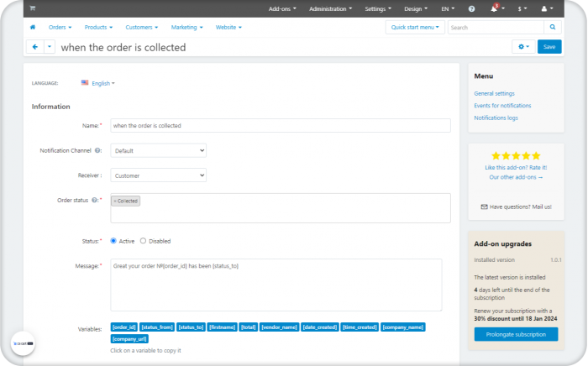Copy the [total] variable

tap(249, 327)
